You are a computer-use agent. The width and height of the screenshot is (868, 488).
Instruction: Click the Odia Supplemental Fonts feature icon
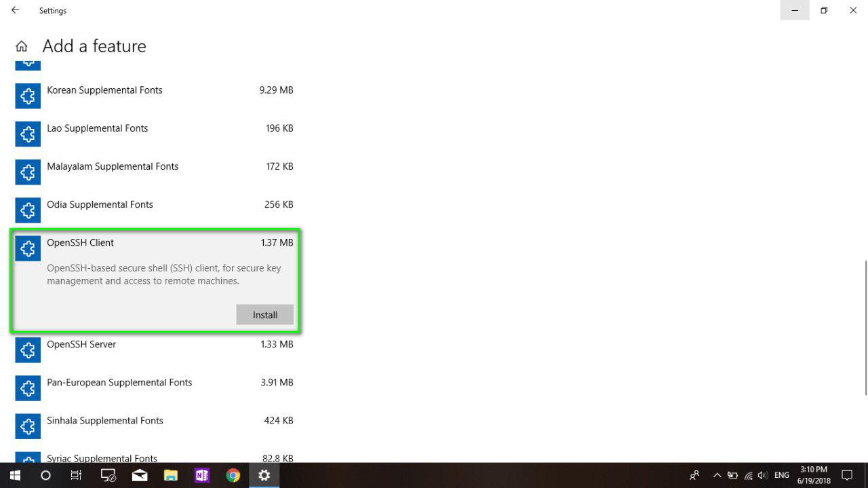[28, 210]
